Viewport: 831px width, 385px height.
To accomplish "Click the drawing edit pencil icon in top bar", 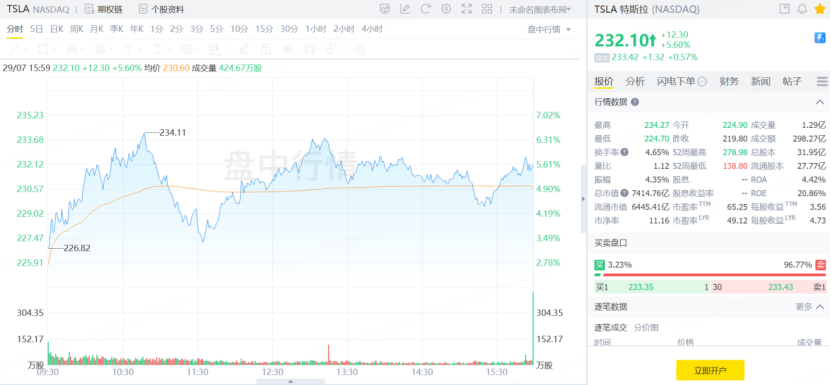I will 405,8.
